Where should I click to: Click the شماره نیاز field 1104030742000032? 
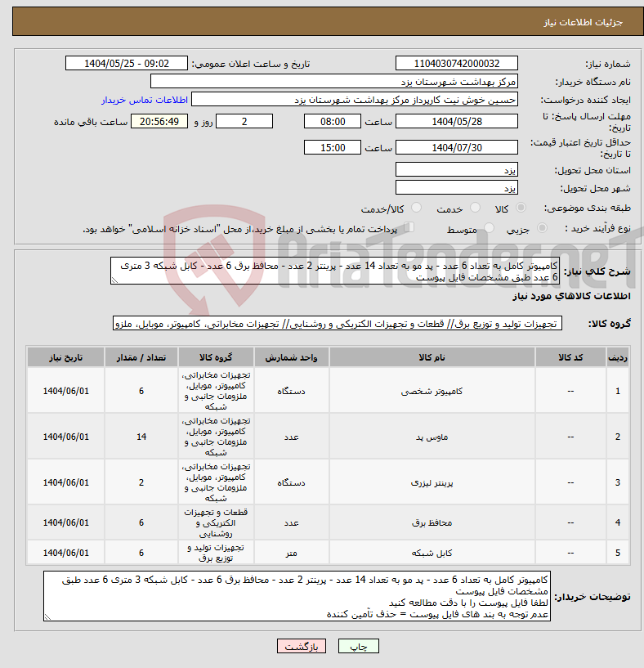(x=457, y=63)
